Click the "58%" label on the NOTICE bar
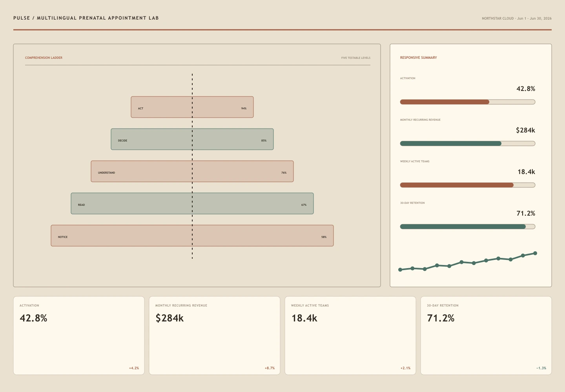Screen dimensions: 565x392 point(324,237)
